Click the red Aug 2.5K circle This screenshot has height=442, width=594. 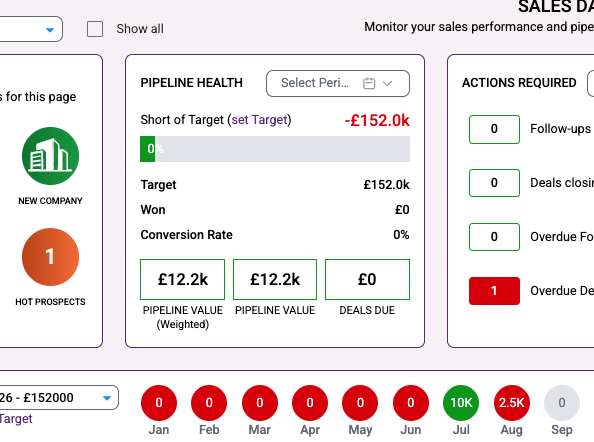pos(511,403)
